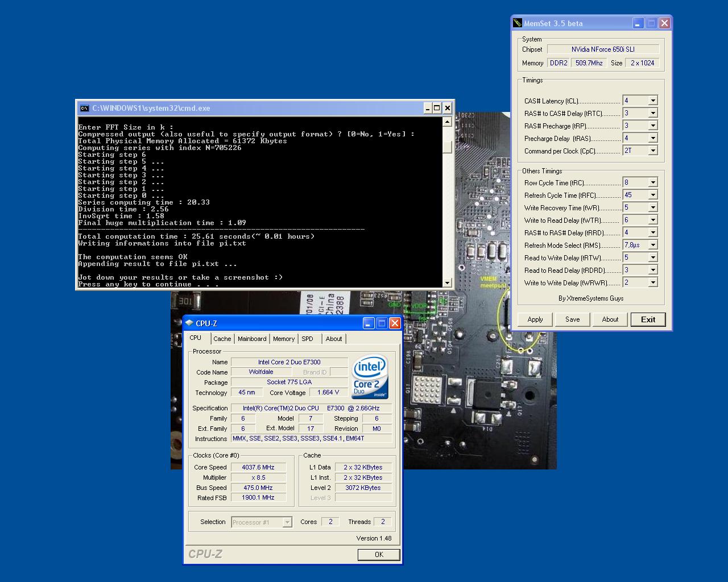Click the Specification field in CPU-Z
The height and width of the screenshot is (582, 728).
pyautogui.click(x=311, y=408)
